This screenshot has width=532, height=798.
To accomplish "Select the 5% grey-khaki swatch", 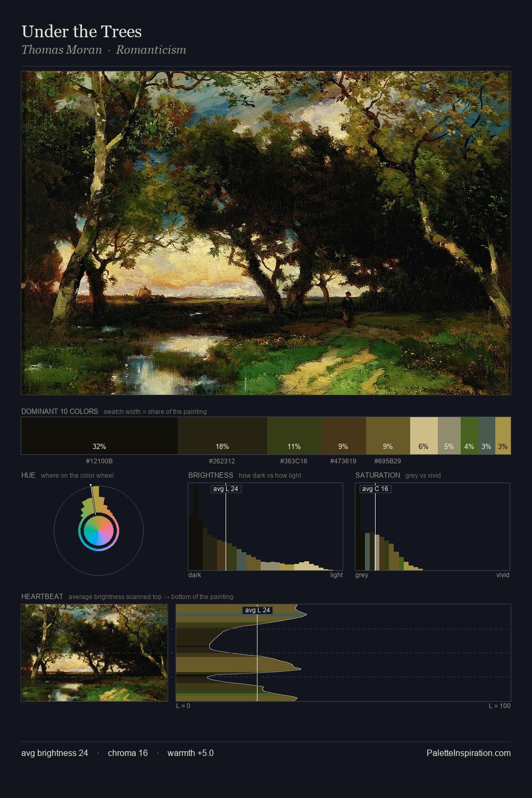I will coord(449,436).
